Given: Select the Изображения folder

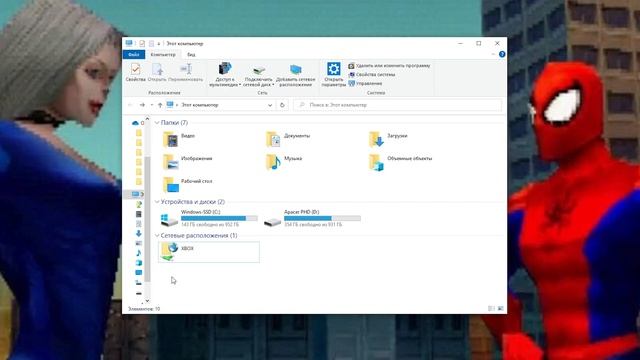Looking at the screenshot, I should (188, 162).
